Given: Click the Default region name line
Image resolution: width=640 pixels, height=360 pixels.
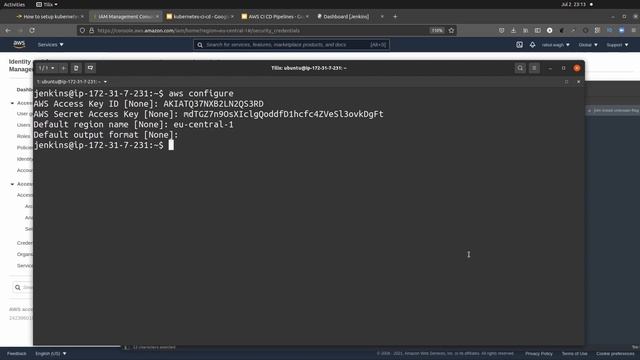Looking at the screenshot, I should pyautogui.click(x=133, y=124).
